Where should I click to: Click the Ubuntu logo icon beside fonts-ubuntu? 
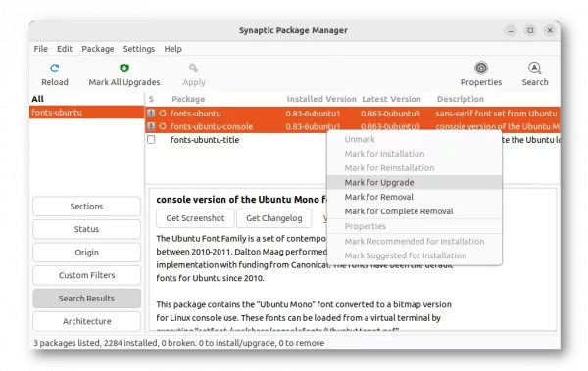[x=163, y=114]
